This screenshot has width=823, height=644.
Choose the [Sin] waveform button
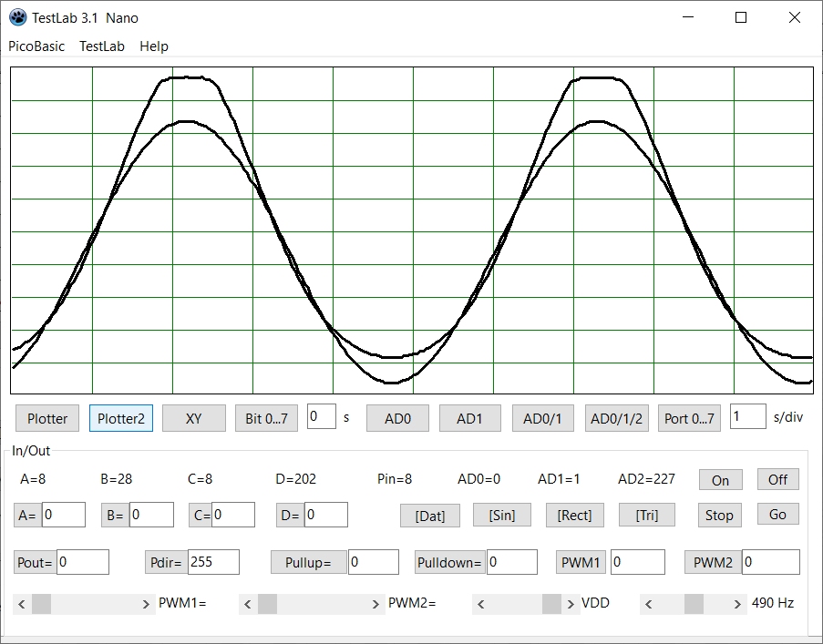(x=502, y=515)
